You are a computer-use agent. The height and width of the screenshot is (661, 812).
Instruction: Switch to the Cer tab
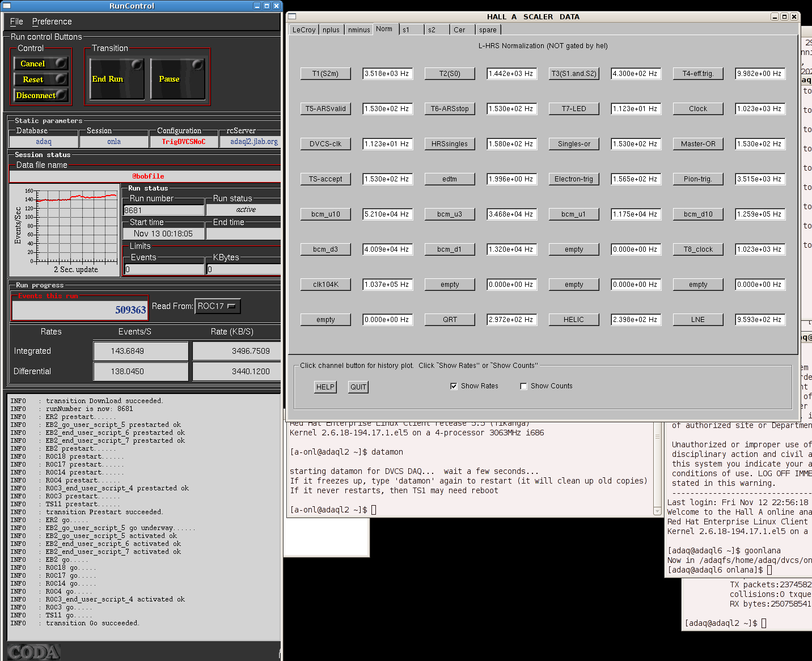463,30
